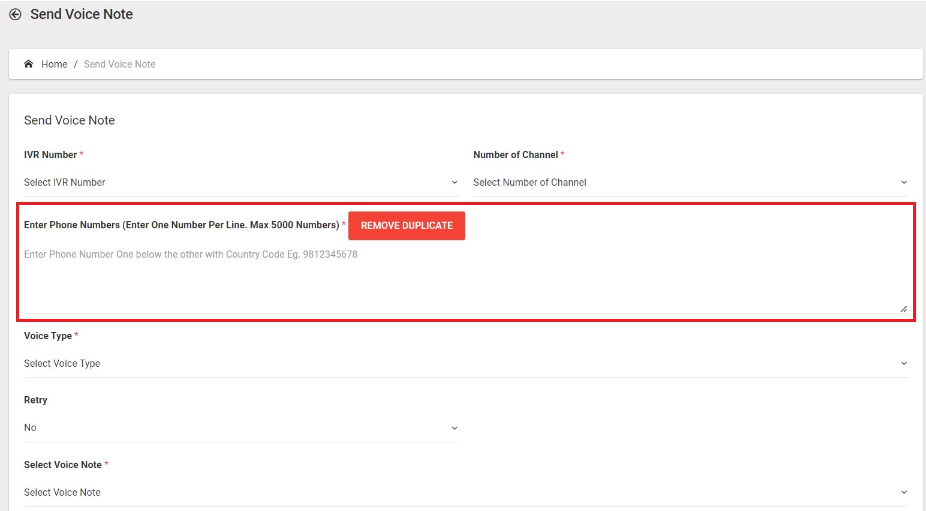Screen dimensions: 926x511
Task: Click the Remove Duplicate button
Action: (406, 226)
